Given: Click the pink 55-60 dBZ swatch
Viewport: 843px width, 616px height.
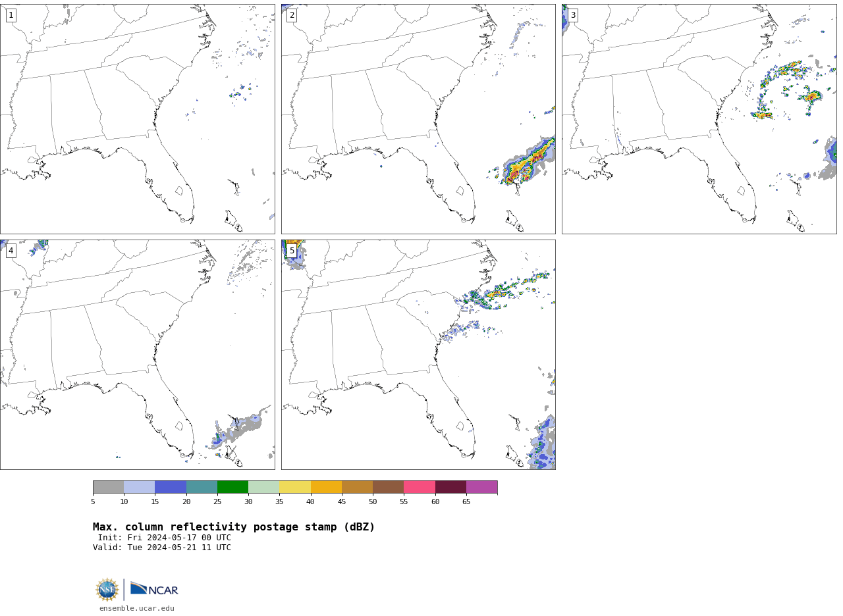Looking at the screenshot, I should 420,487.
